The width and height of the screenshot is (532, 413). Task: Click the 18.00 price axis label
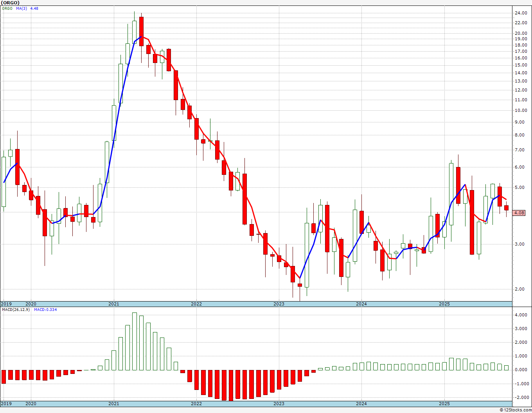pyautogui.click(x=521, y=45)
